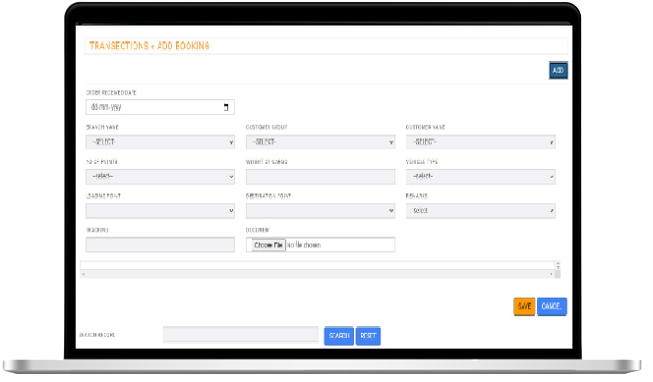Image resolution: width=653 pixels, height=382 pixels.
Task: Open the calendar picker in date field
Action: click(x=226, y=107)
